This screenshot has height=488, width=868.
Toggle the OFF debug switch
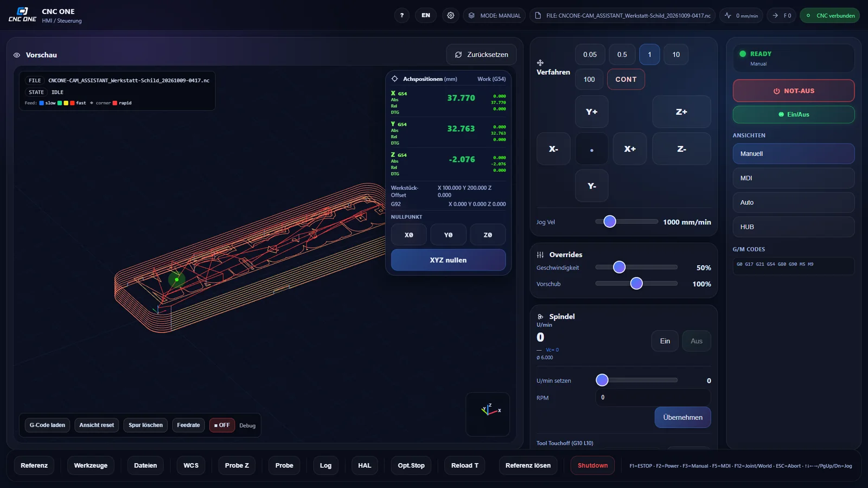222,425
